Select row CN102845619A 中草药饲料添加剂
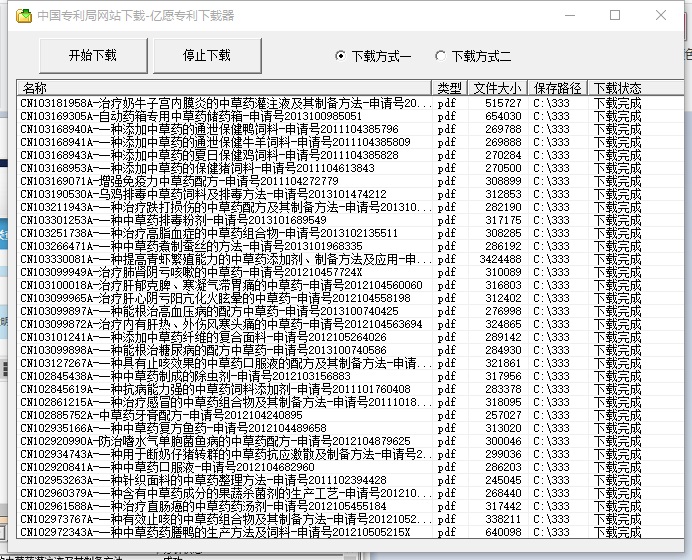This screenshot has width=692, height=560. [350, 389]
